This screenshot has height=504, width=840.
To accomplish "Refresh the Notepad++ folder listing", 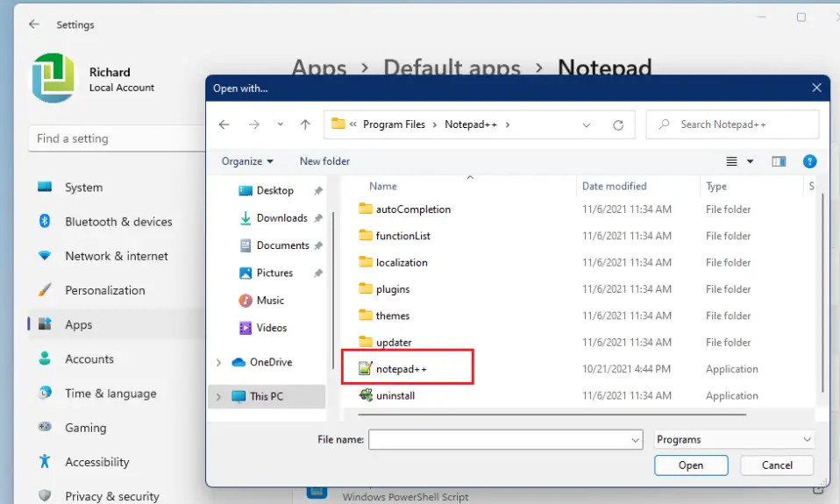I will [618, 125].
